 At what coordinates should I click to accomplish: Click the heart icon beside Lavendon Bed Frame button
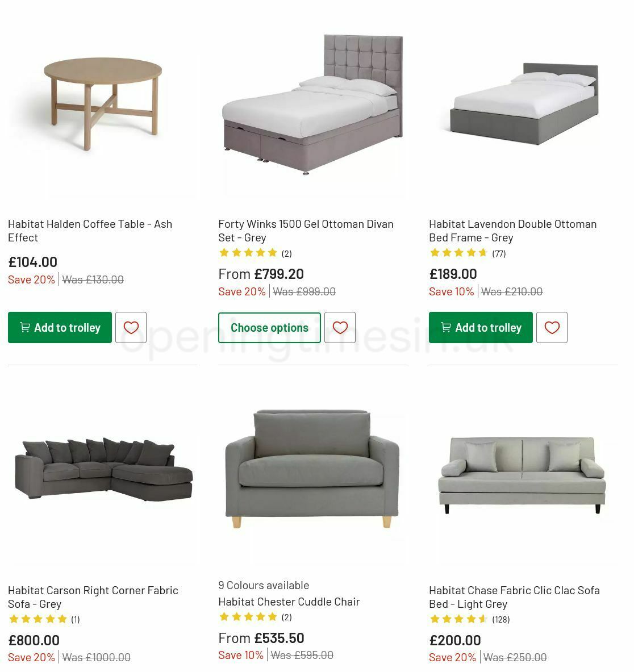point(552,327)
